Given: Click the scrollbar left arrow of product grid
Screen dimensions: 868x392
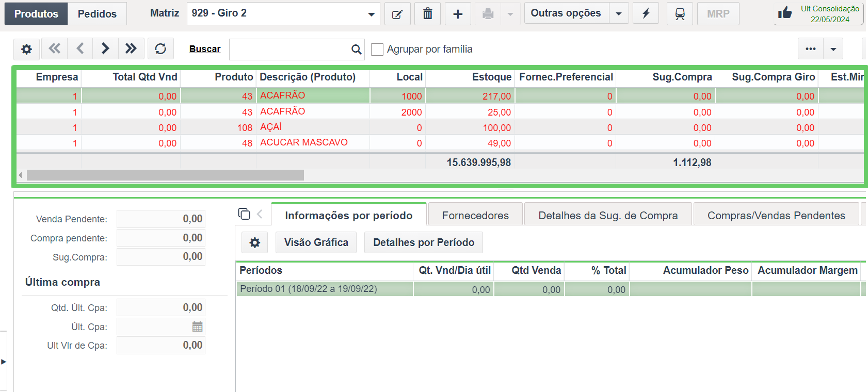Looking at the screenshot, I should pyautogui.click(x=20, y=175).
